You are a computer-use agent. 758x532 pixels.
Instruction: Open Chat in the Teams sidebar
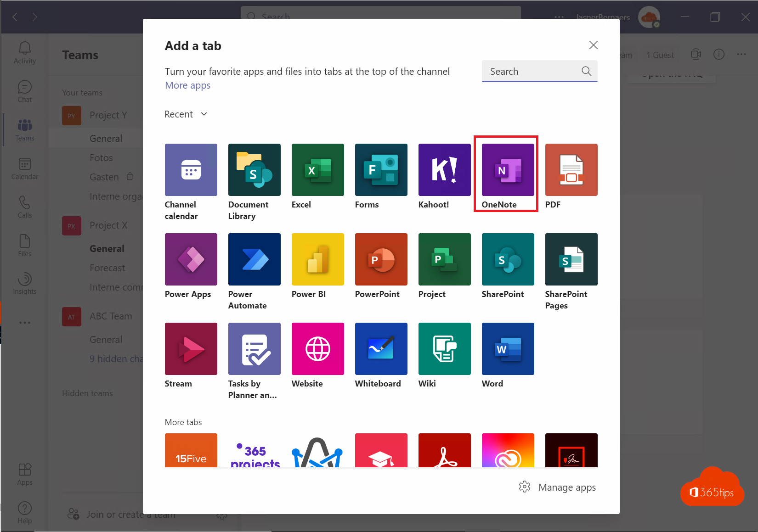[25, 91]
